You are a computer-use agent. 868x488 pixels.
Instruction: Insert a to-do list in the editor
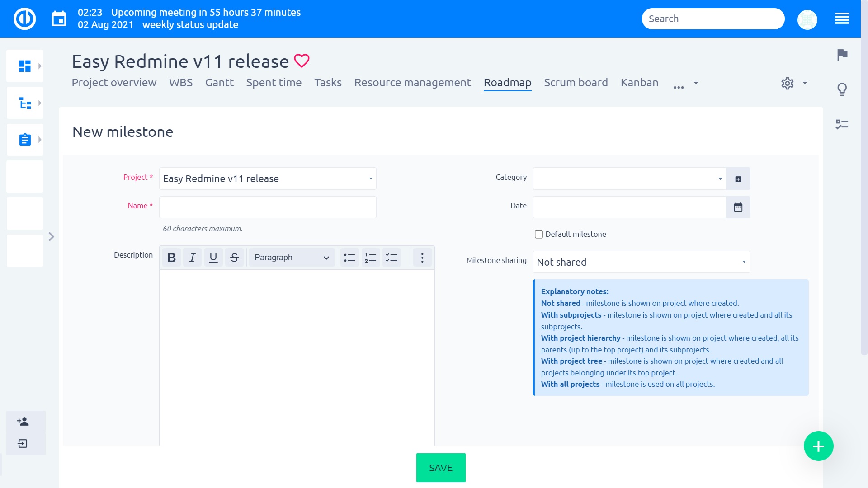pos(392,257)
